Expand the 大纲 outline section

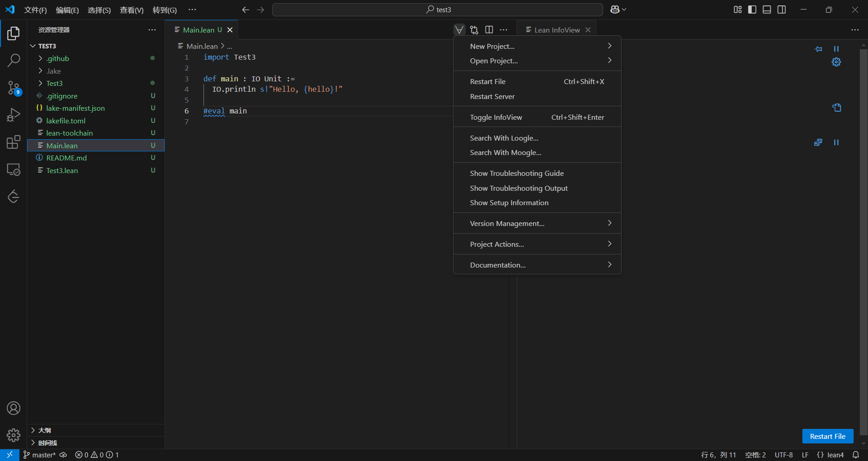[x=44, y=430]
